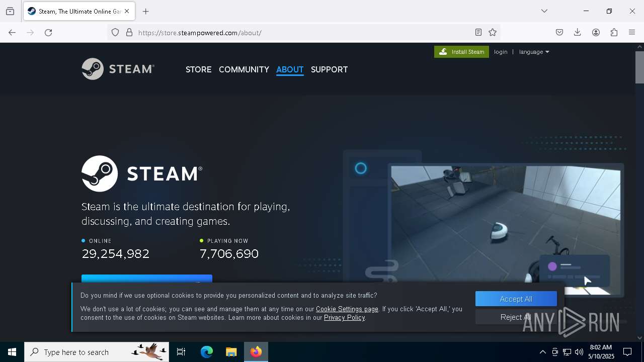Go back to previous page
The width and height of the screenshot is (644, 362).
12,32
